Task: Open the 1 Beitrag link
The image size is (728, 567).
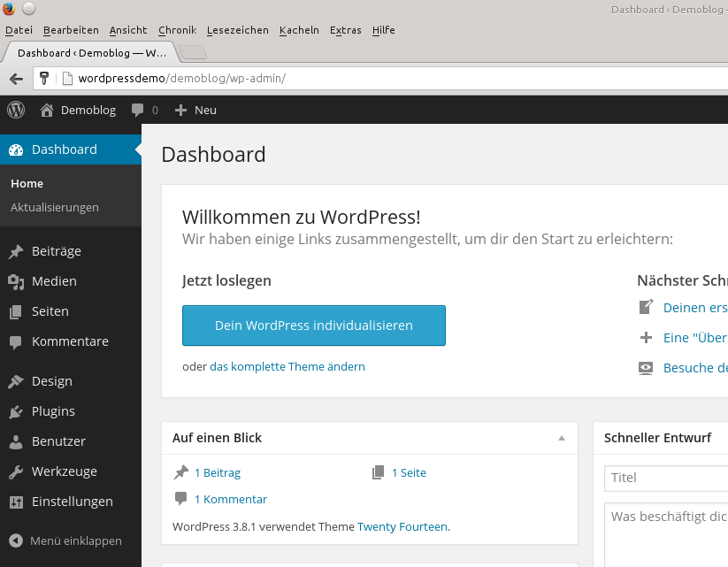Action: (x=218, y=472)
